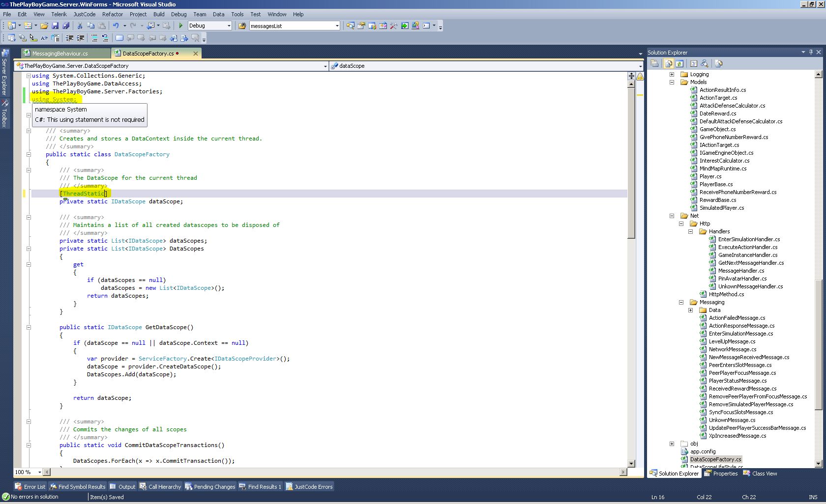Switch to the MessagingBehaviour.cs tab

tap(60, 54)
